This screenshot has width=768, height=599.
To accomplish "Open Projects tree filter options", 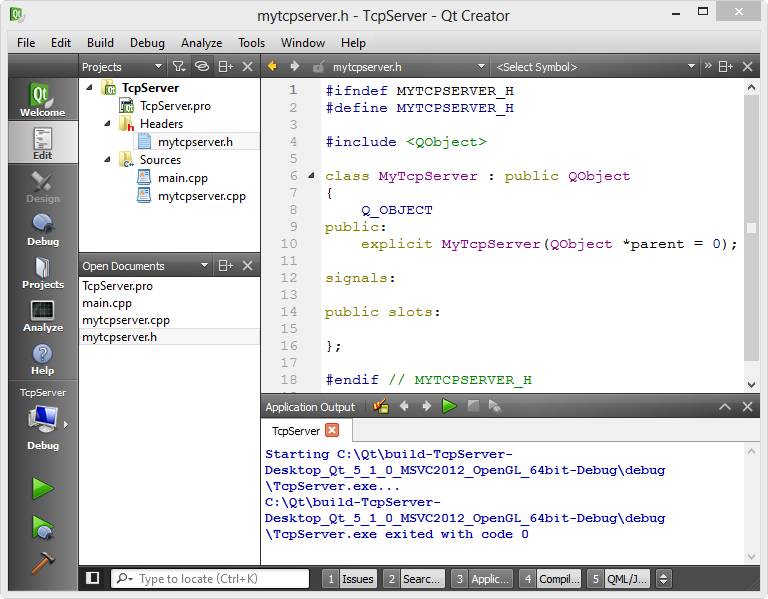I will 179,66.
